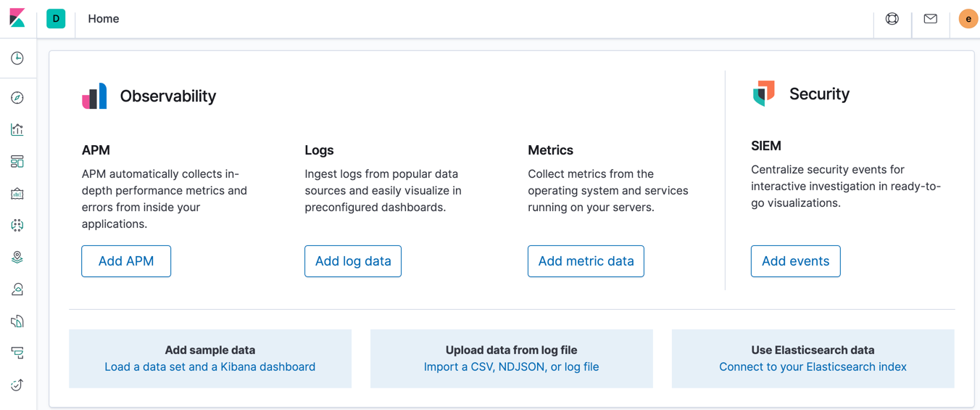Screen dimensions: 980x410
Task: Click Add events under SIEM
Action: point(795,261)
